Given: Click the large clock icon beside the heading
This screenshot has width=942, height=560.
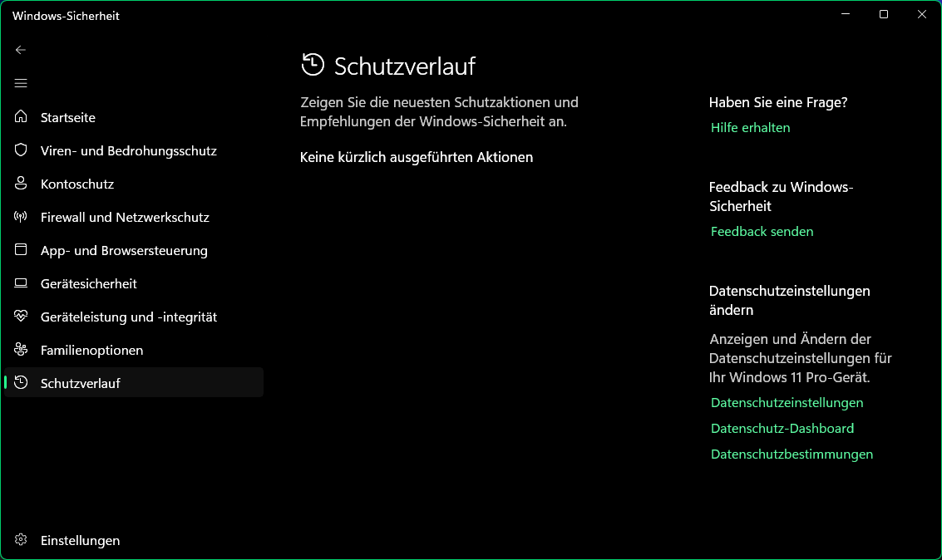Looking at the screenshot, I should pos(313,65).
